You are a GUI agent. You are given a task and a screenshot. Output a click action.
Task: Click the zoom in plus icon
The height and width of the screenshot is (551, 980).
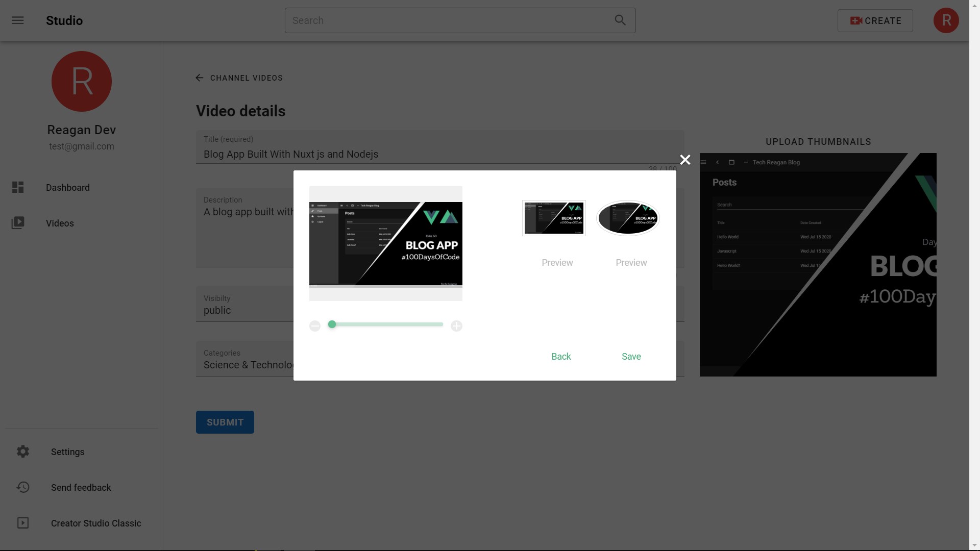click(x=456, y=326)
